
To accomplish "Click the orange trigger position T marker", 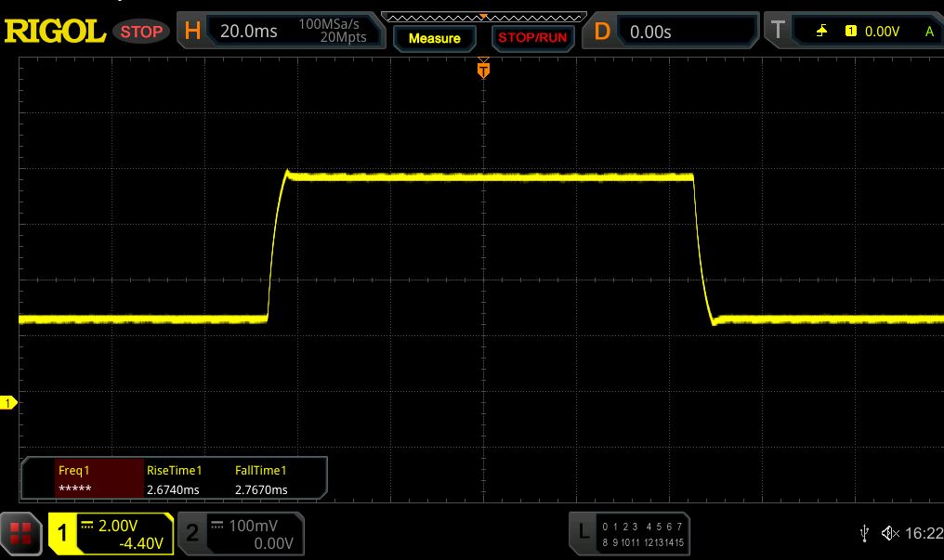I will click(x=483, y=69).
